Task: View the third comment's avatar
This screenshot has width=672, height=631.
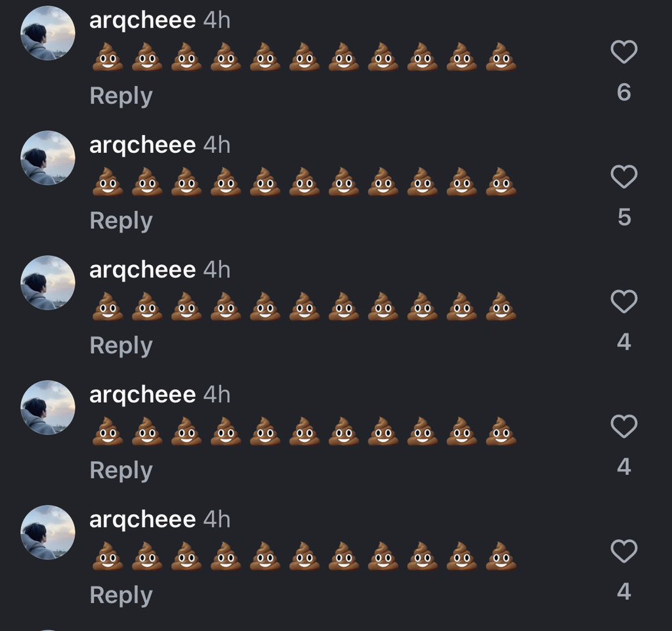Action: (48, 283)
